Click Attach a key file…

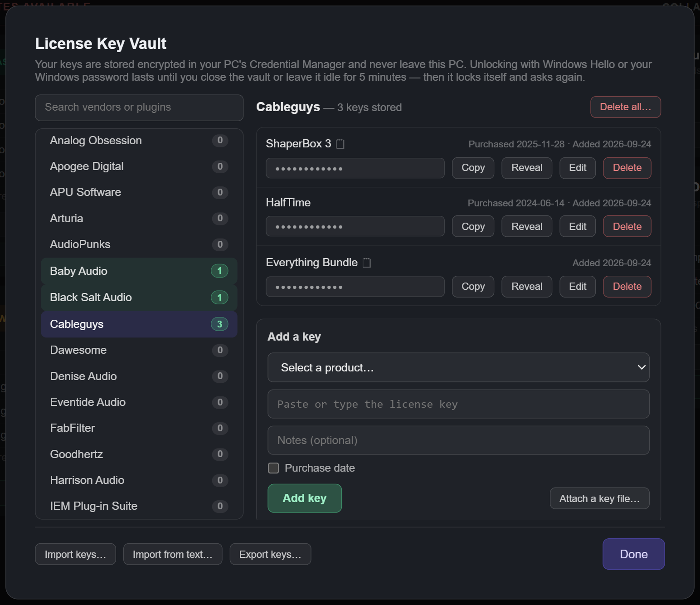599,498
